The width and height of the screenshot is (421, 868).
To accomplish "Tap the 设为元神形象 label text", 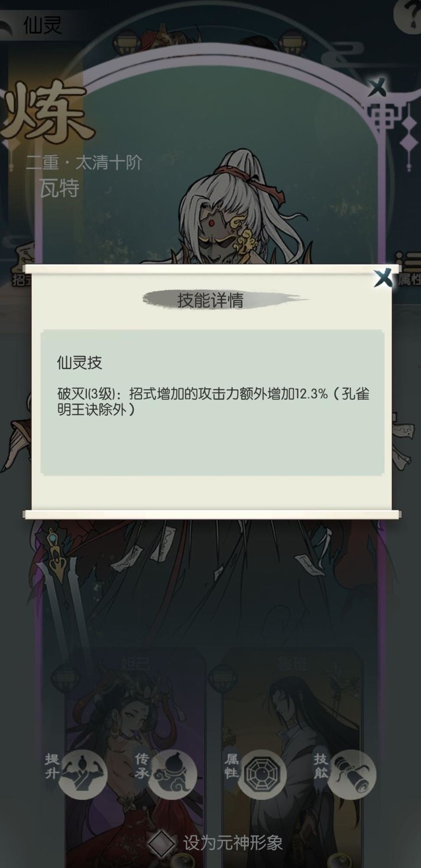I will pyautogui.click(x=233, y=843).
